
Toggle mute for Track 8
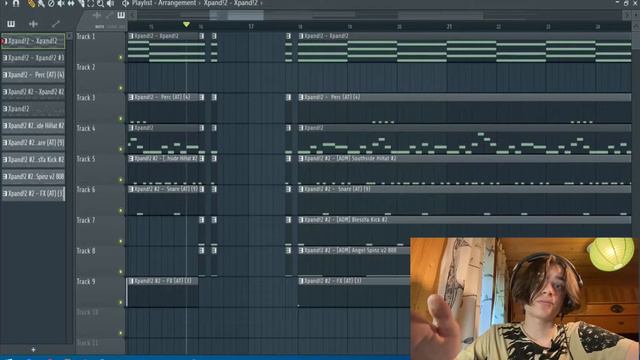tap(120, 272)
